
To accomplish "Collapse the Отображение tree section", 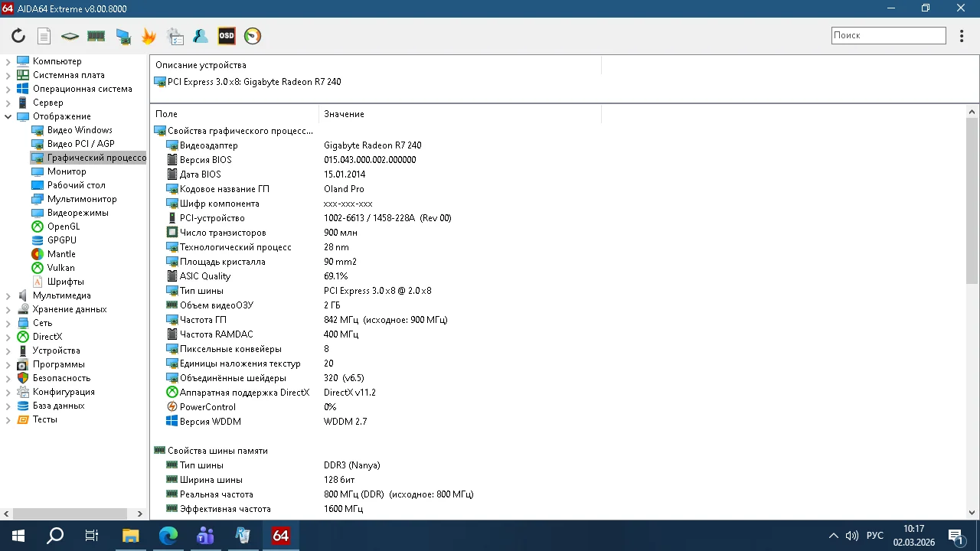I will 8,116.
